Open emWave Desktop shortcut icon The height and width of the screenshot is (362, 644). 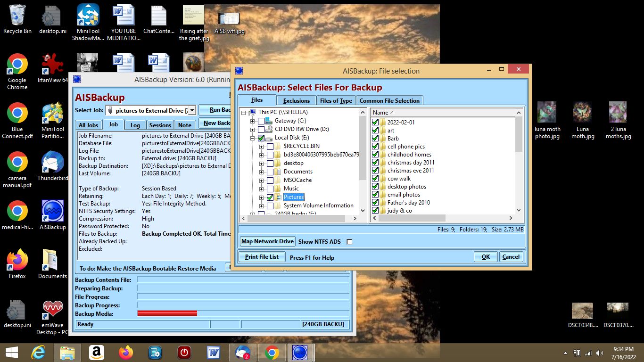coord(52,309)
